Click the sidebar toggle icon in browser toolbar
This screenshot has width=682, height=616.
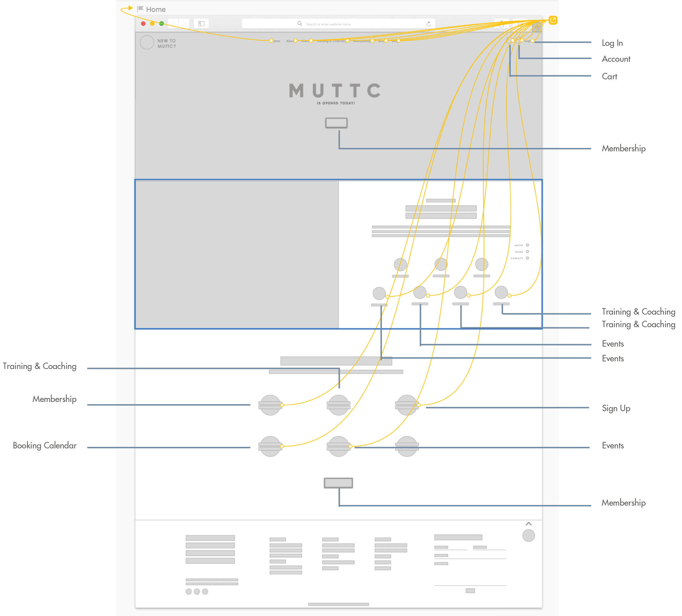(x=201, y=24)
